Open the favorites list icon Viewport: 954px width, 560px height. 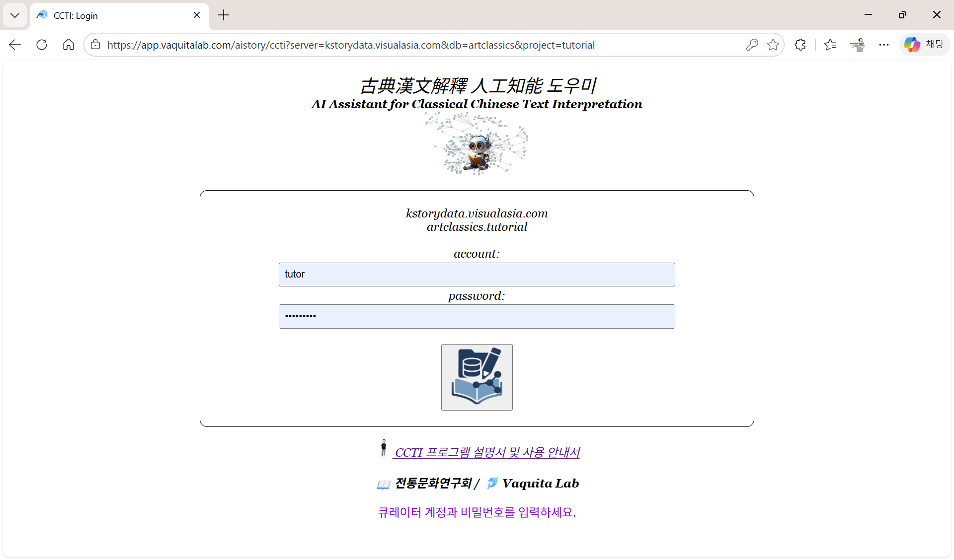[830, 45]
